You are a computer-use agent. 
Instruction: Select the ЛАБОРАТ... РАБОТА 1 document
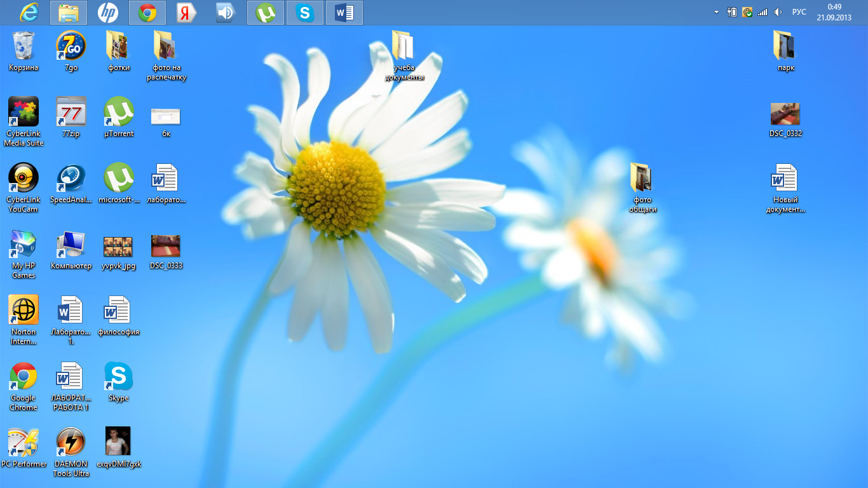pyautogui.click(x=71, y=386)
